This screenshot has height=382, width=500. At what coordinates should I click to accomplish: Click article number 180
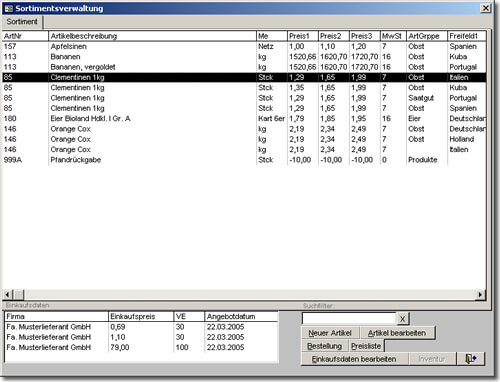(10, 119)
